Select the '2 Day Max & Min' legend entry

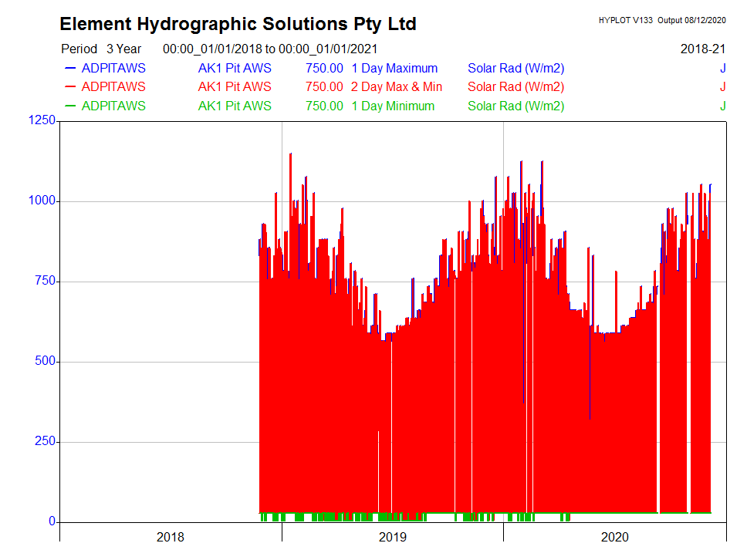pos(397,87)
